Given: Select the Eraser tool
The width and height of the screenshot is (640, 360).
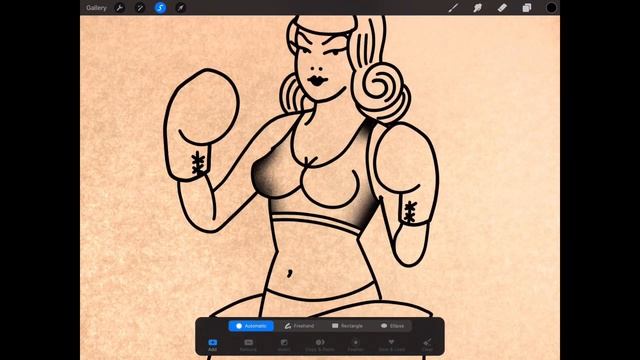Looking at the screenshot, I should pos(502,8).
